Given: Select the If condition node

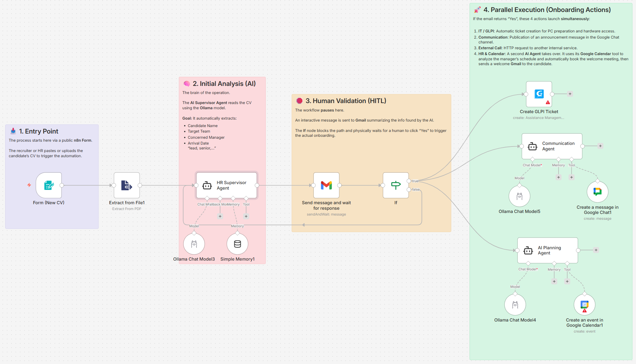Looking at the screenshot, I should (395, 185).
